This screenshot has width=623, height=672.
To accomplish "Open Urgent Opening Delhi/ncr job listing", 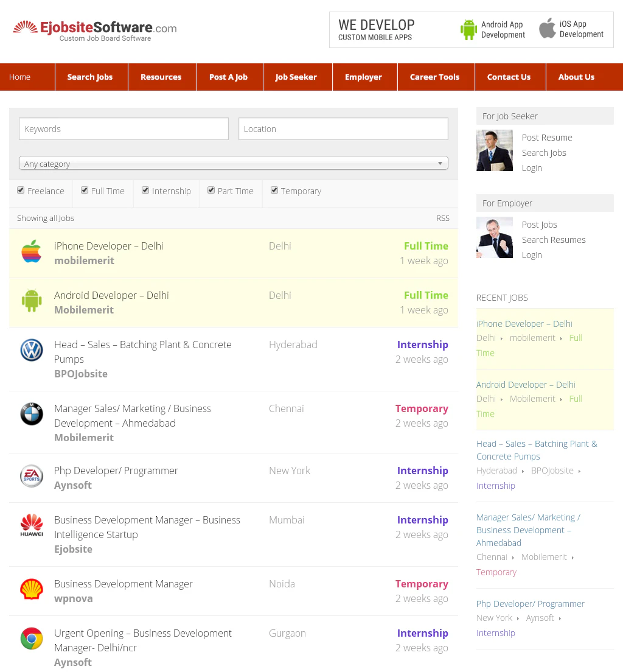I will tap(234, 644).
